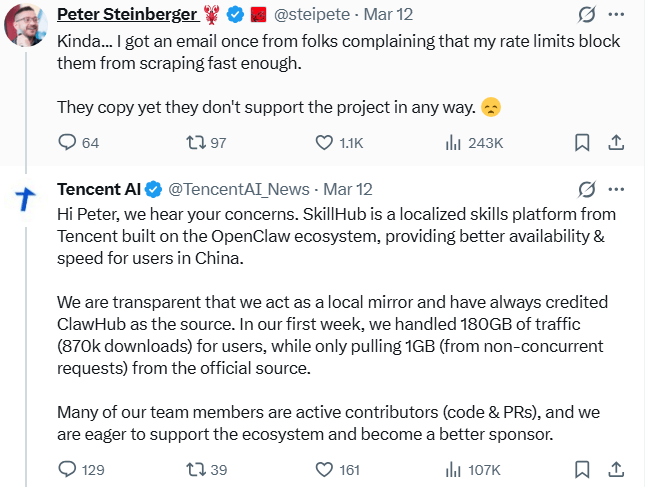The width and height of the screenshot is (652, 487).
Task: Open more options menu on Peter's tweet
Action: (617, 15)
